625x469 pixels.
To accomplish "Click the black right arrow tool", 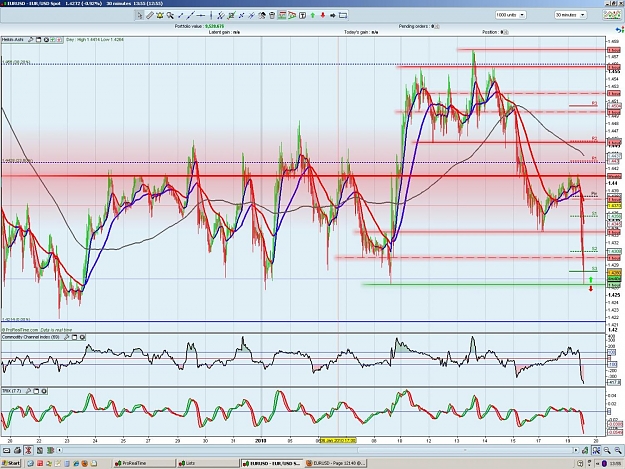I will [x=332, y=16].
